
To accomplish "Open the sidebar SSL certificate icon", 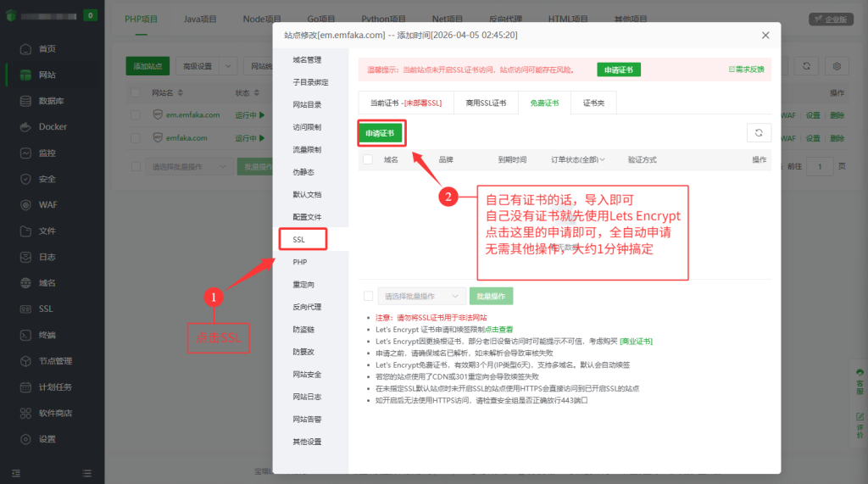I will [25, 309].
